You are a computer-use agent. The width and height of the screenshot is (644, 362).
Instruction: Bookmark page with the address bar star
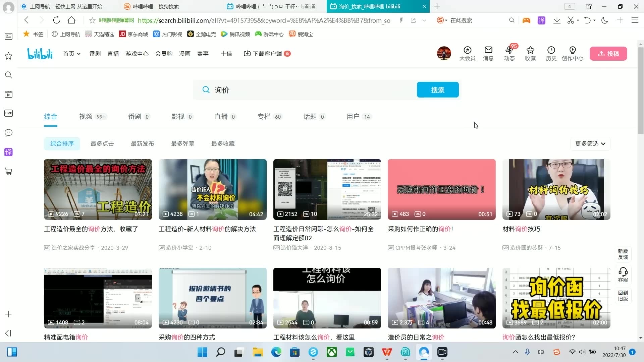[x=92, y=20]
